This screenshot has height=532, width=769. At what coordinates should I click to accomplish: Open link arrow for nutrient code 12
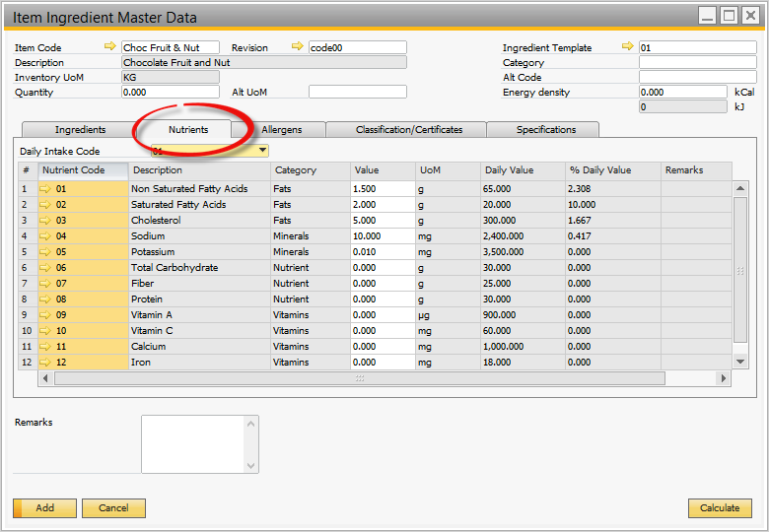45,363
